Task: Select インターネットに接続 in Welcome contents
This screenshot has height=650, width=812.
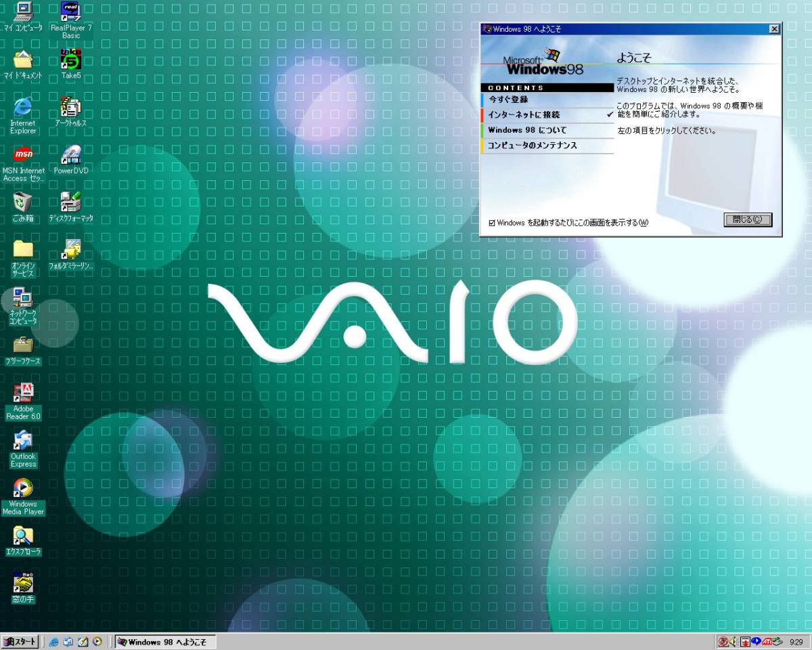Action: [547, 115]
